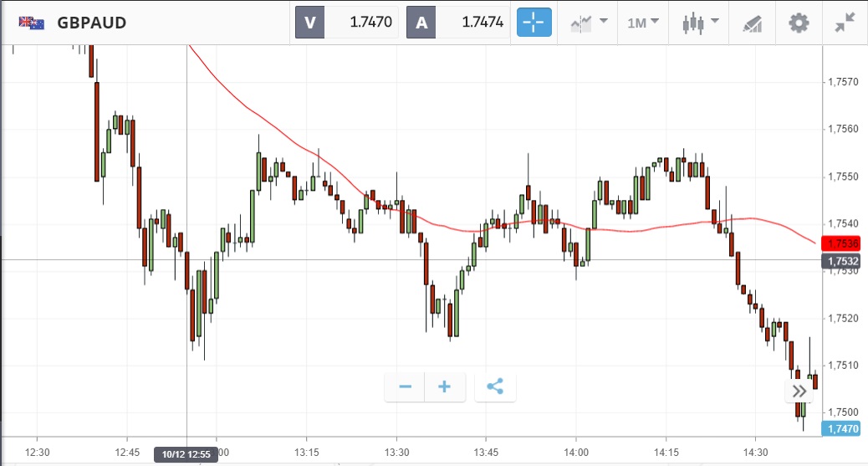
Task: Click the 10/12 12:55 time marker
Action: click(x=186, y=454)
